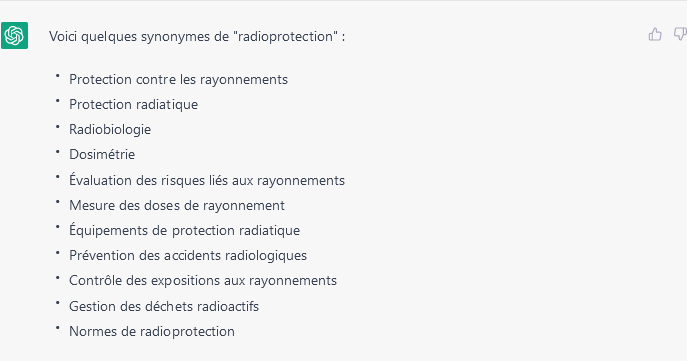Click the bullet dot before "Dosimétrie"

click(x=57, y=151)
